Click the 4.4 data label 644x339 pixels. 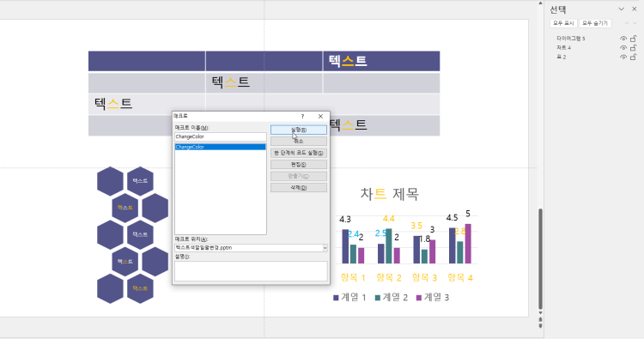coord(388,219)
